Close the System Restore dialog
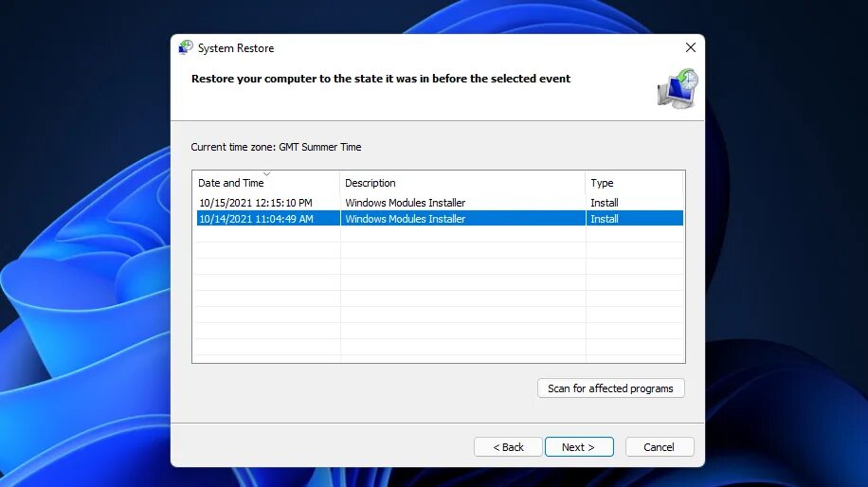Screen dimensions: 868x487 tap(690, 47)
